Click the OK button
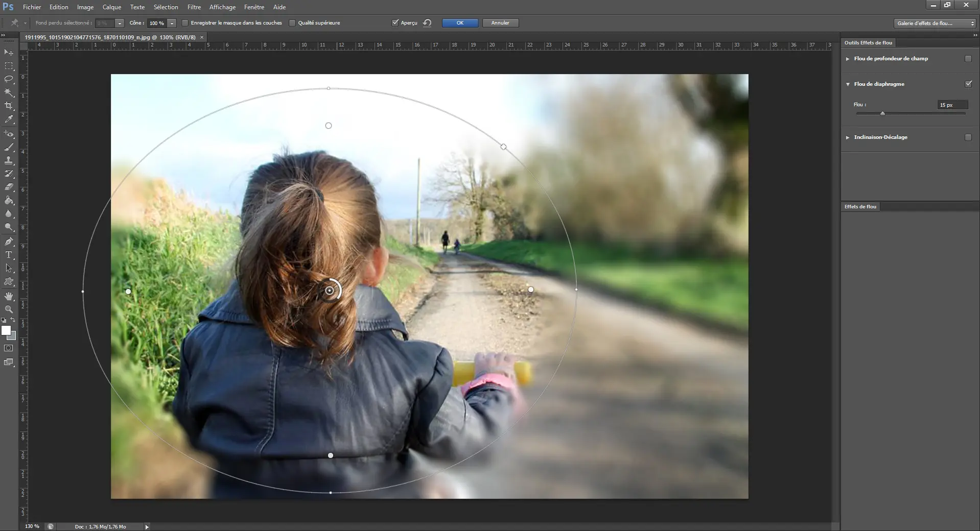 pyautogui.click(x=460, y=23)
